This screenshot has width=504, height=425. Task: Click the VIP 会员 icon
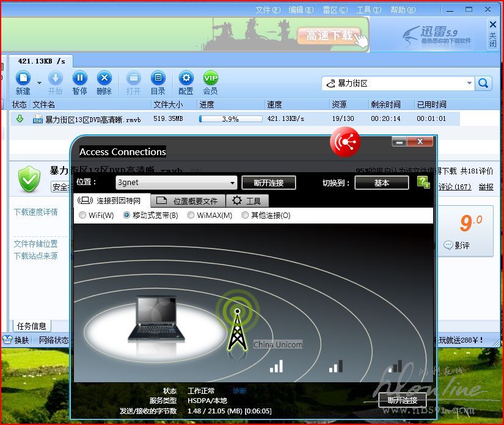211,78
